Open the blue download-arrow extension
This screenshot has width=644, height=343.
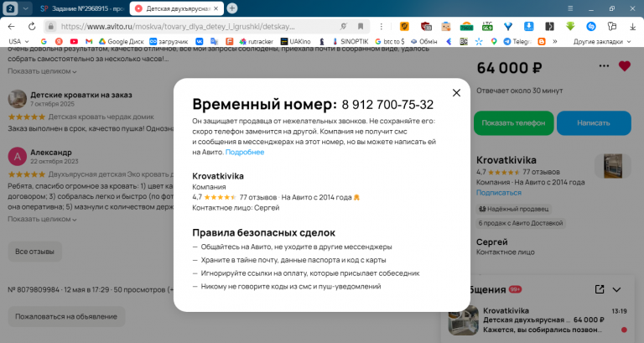[528, 26]
